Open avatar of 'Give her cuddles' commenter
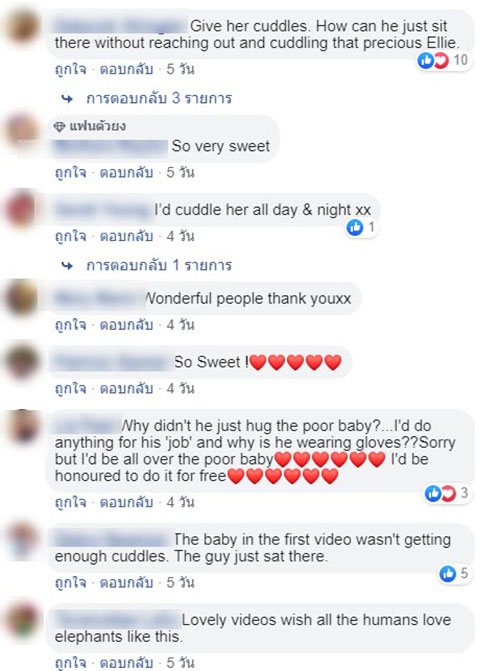 (x=21, y=27)
